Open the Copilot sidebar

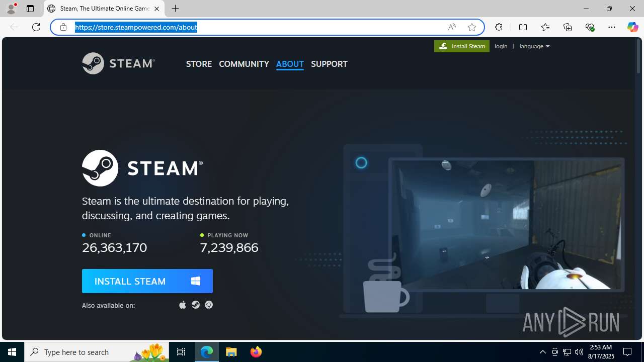pos(632,27)
